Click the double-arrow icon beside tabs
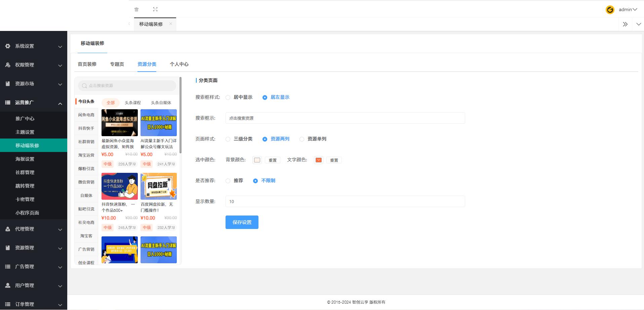The height and width of the screenshot is (310, 644). click(625, 24)
